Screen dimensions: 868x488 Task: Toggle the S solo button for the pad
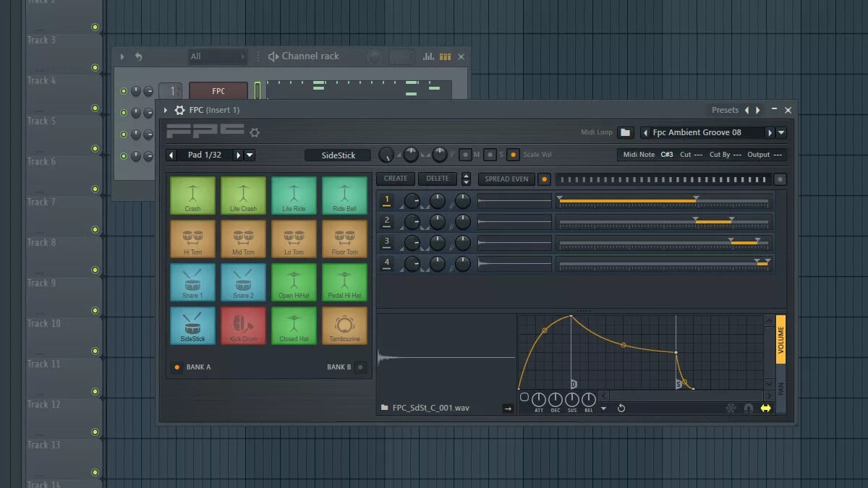(x=490, y=155)
